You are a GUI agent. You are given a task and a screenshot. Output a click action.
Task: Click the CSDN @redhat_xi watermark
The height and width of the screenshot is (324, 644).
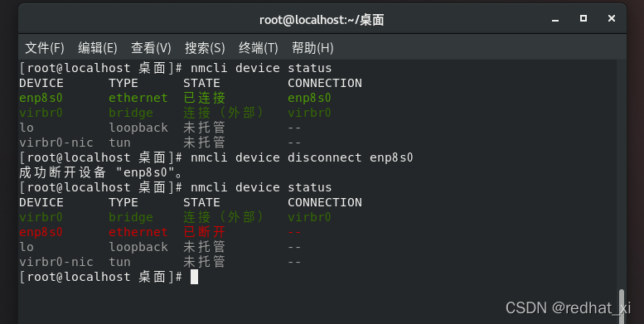click(x=568, y=307)
